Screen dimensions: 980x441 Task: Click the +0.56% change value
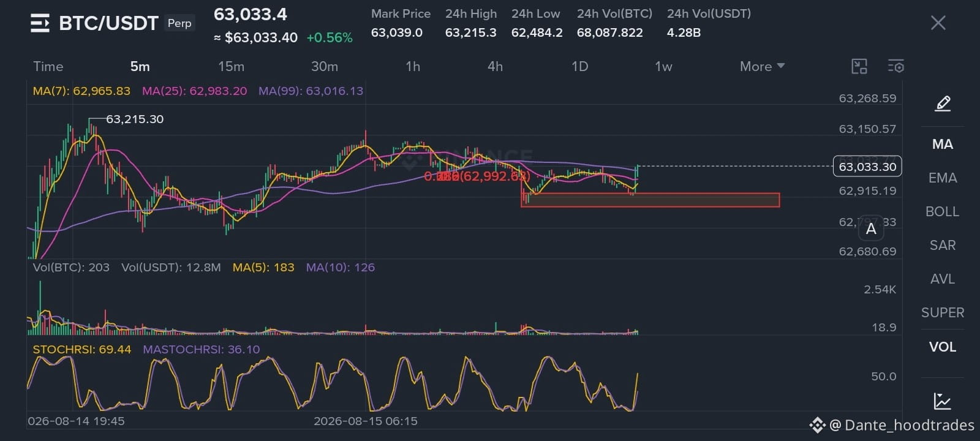click(330, 37)
